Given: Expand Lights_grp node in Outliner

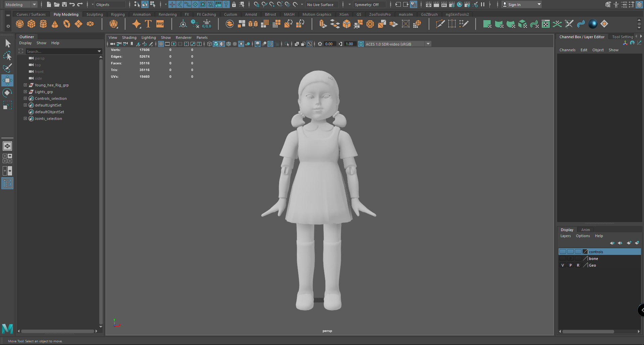Looking at the screenshot, I should click(25, 92).
